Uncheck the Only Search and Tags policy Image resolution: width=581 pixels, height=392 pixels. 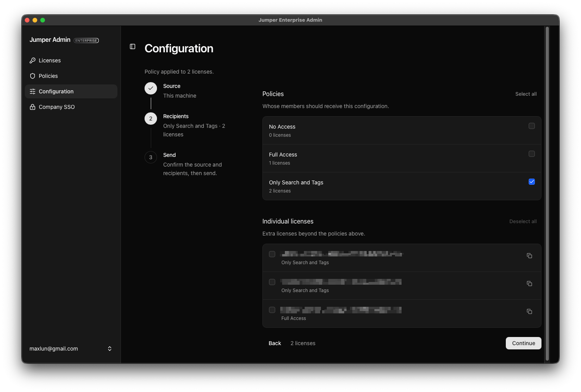click(x=532, y=182)
